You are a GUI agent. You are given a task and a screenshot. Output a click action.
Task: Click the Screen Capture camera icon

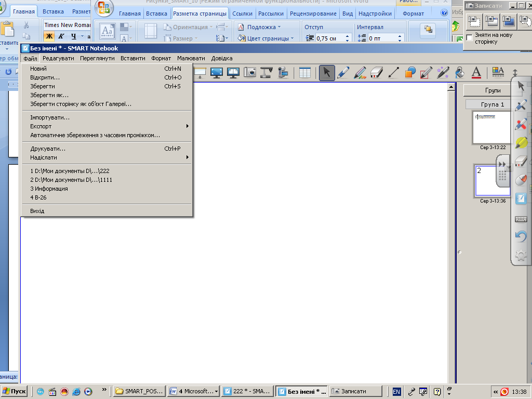pos(250,73)
